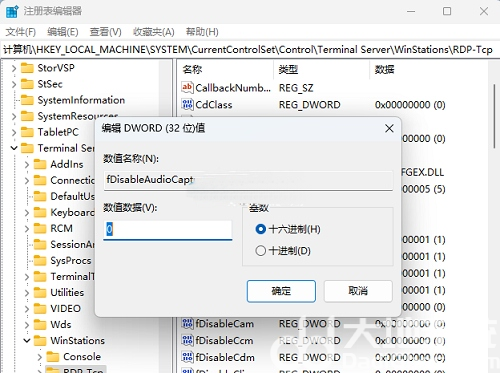Viewport: 500px width, 373px height.
Task: Click the Utilities folder icon
Action: click(40, 292)
